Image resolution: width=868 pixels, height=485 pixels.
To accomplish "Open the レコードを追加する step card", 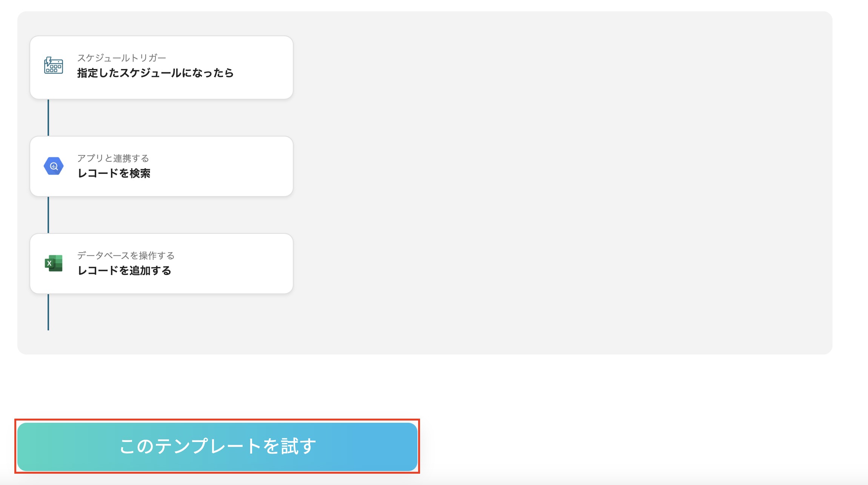I will 161,263.
